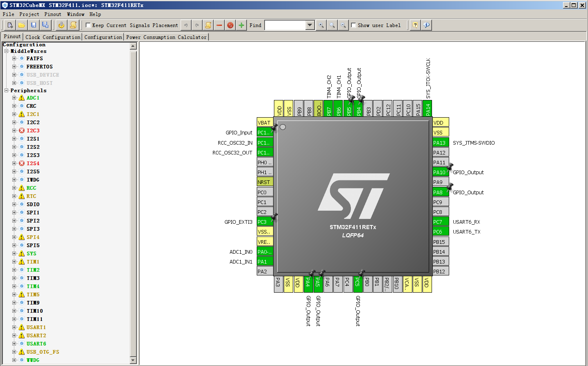Click the Zoom In magnifier icon
588x366 pixels.
321,25
